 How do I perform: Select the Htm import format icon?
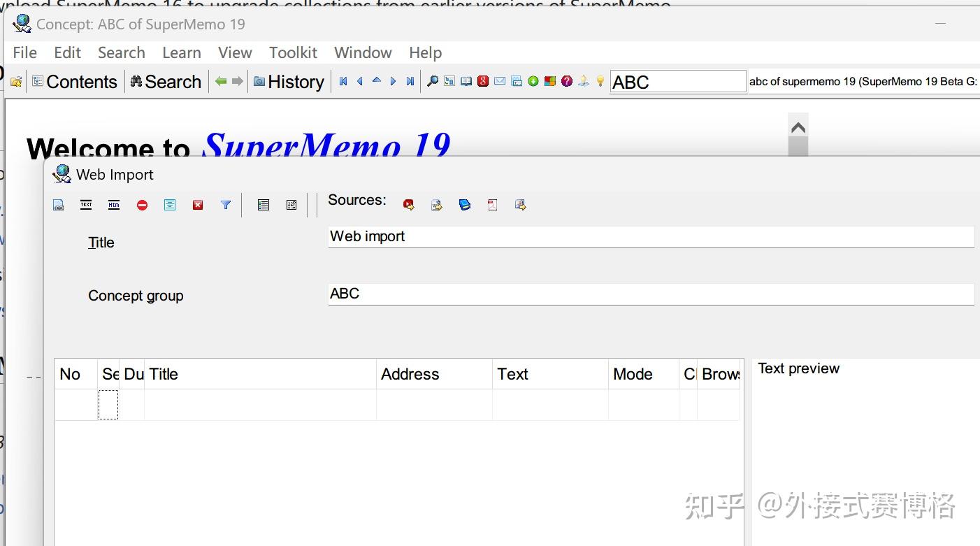(x=113, y=205)
